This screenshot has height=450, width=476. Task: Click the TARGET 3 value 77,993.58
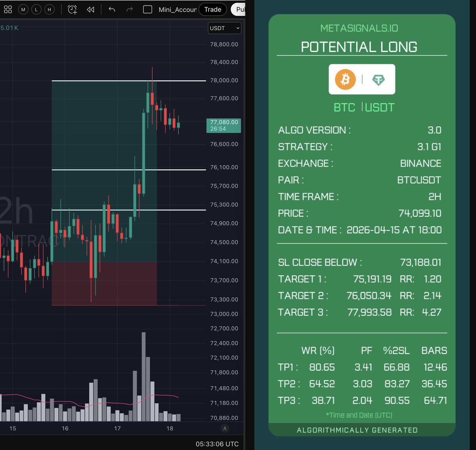[369, 313]
